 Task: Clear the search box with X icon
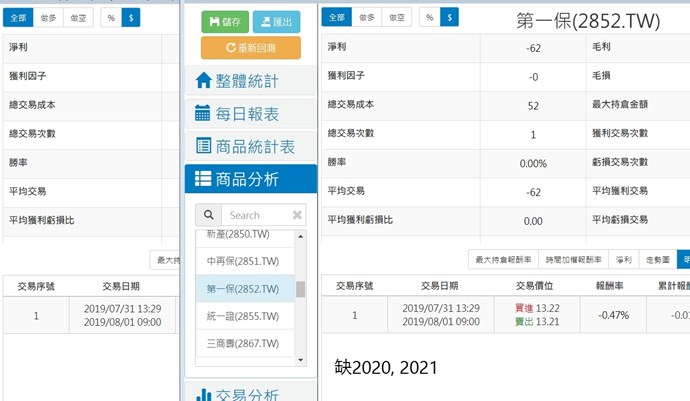[x=297, y=215]
